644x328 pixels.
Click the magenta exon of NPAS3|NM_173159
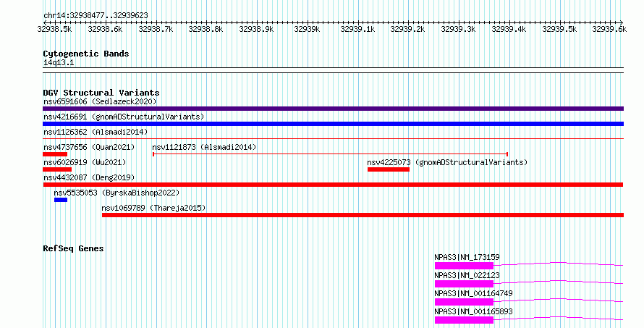pos(464,266)
